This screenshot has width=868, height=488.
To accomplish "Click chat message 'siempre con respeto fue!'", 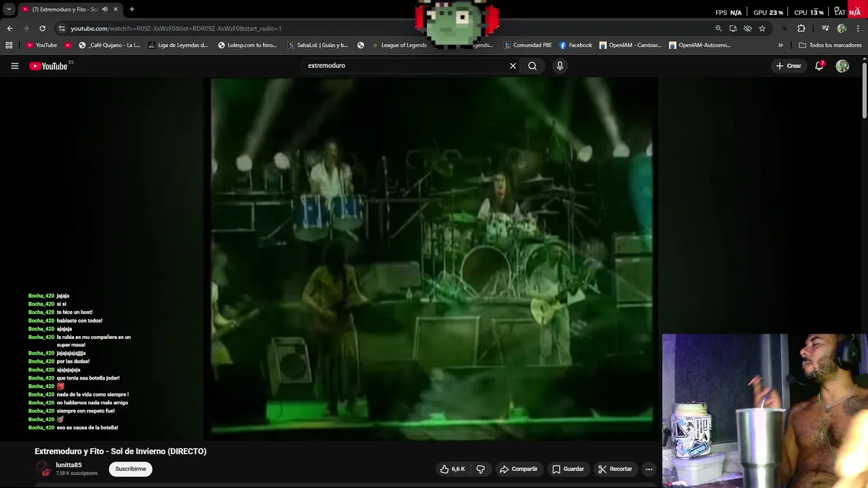I will coord(85,411).
